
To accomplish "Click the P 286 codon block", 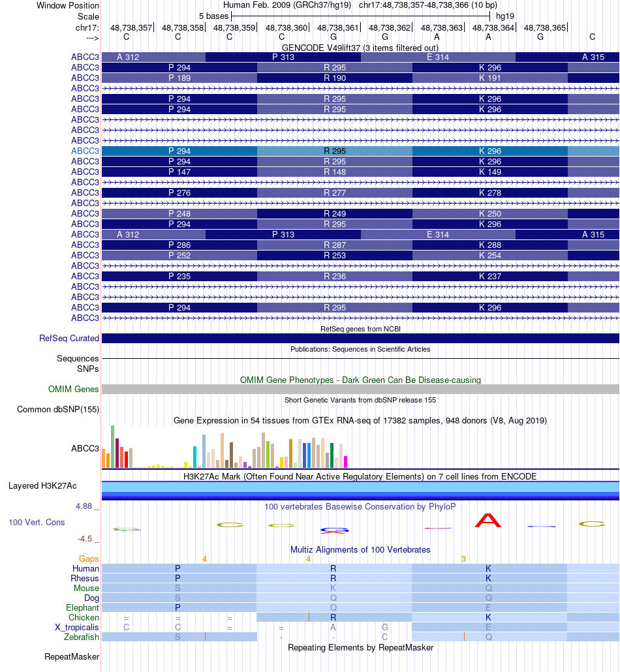I will [x=179, y=245].
